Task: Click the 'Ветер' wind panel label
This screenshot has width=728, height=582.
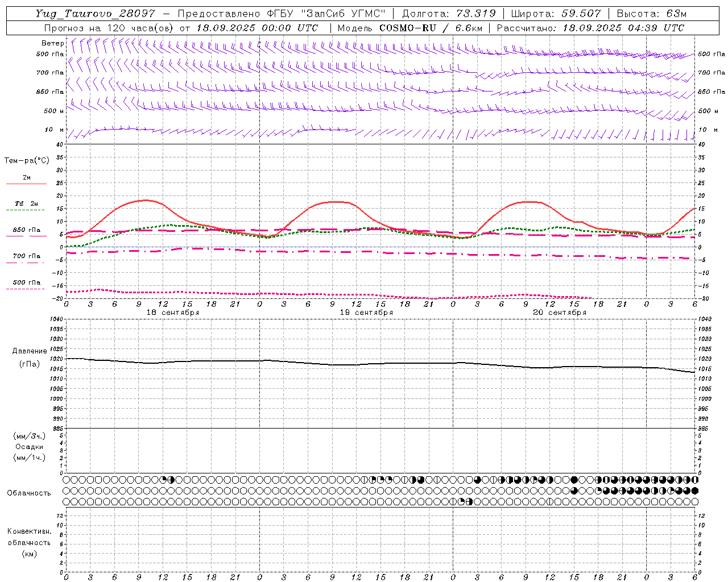Action: pos(52,43)
